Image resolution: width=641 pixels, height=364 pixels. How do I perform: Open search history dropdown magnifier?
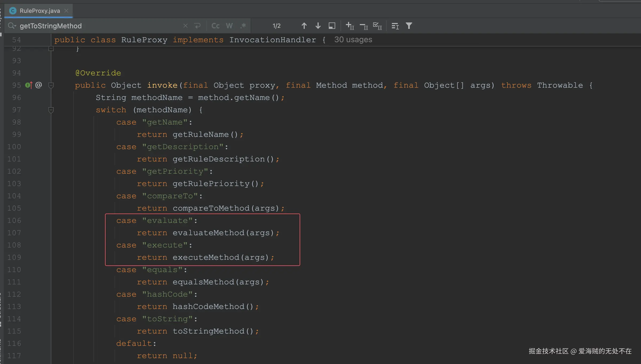click(12, 26)
